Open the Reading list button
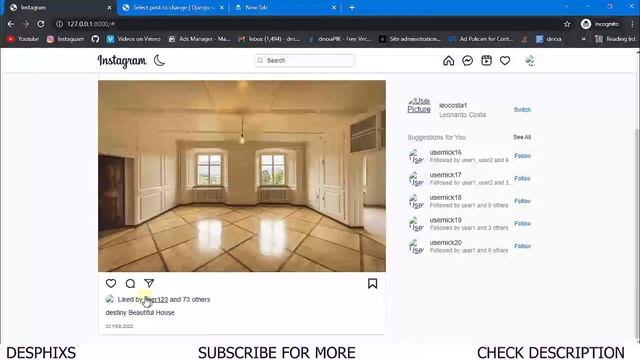640x360 pixels. point(616,39)
